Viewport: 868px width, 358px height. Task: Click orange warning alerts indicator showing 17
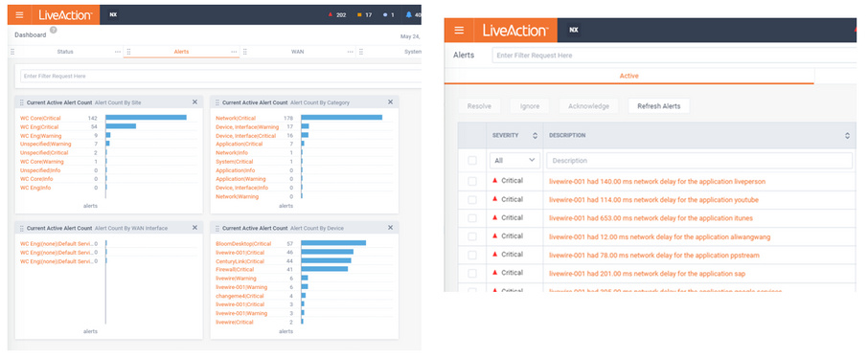click(x=364, y=15)
